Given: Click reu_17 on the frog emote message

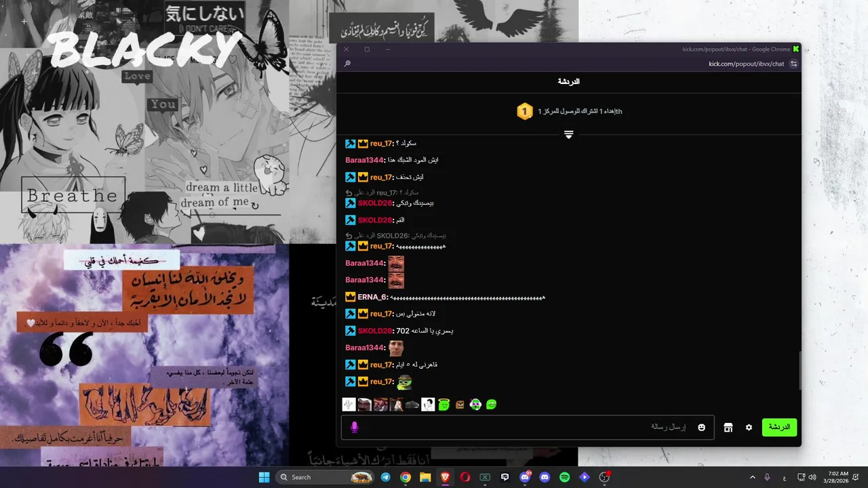Looking at the screenshot, I should [x=382, y=382].
